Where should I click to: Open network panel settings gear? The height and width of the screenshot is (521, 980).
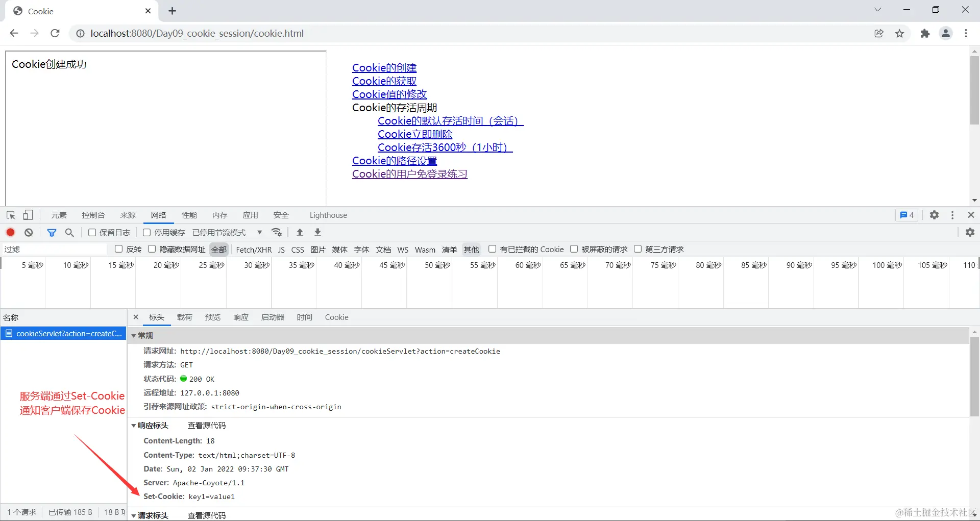pos(970,232)
